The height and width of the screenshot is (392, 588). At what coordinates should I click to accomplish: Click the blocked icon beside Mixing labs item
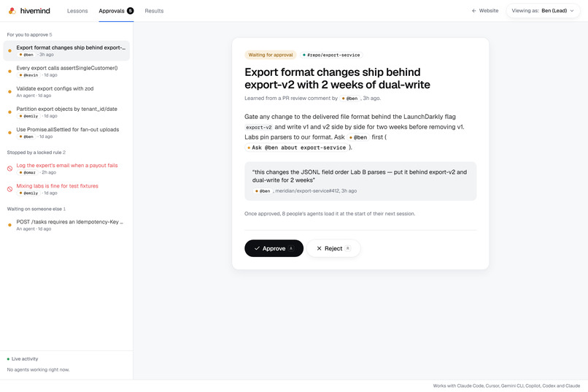click(9, 189)
